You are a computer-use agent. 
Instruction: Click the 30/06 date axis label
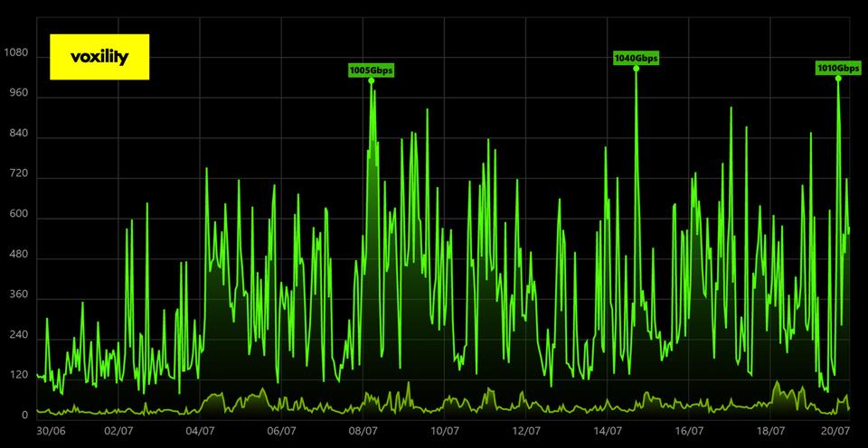click(x=51, y=430)
